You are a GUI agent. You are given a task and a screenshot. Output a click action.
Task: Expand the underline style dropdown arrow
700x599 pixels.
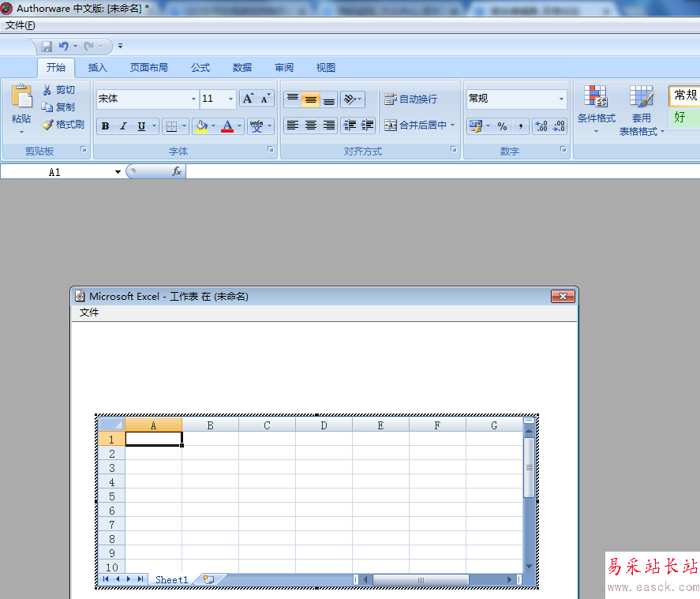tap(154, 126)
